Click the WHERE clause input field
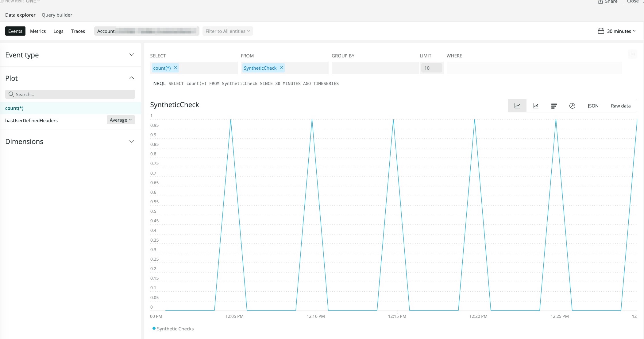 [x=534, y=68]
